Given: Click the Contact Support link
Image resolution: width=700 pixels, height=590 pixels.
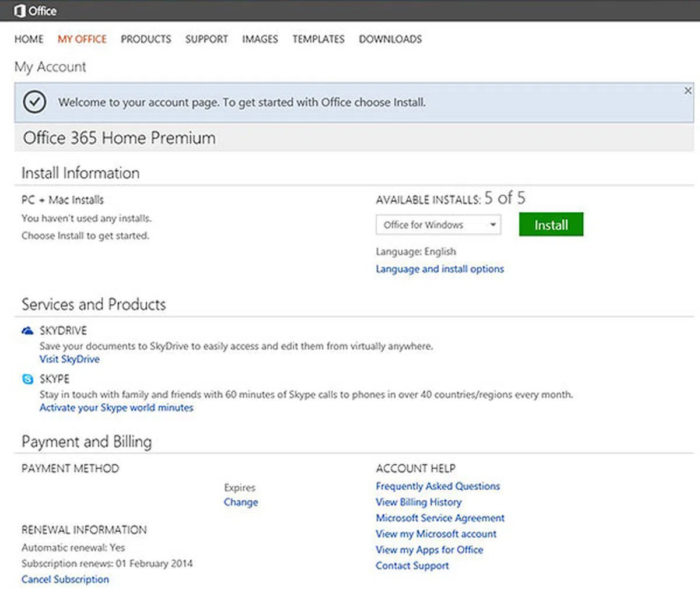Looking at the screenshot, I should (412, 566).
